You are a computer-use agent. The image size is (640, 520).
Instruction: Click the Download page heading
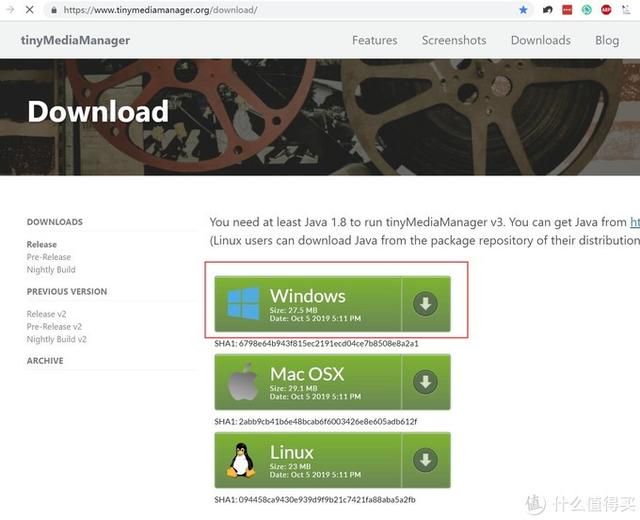click(x=98, y=111)
